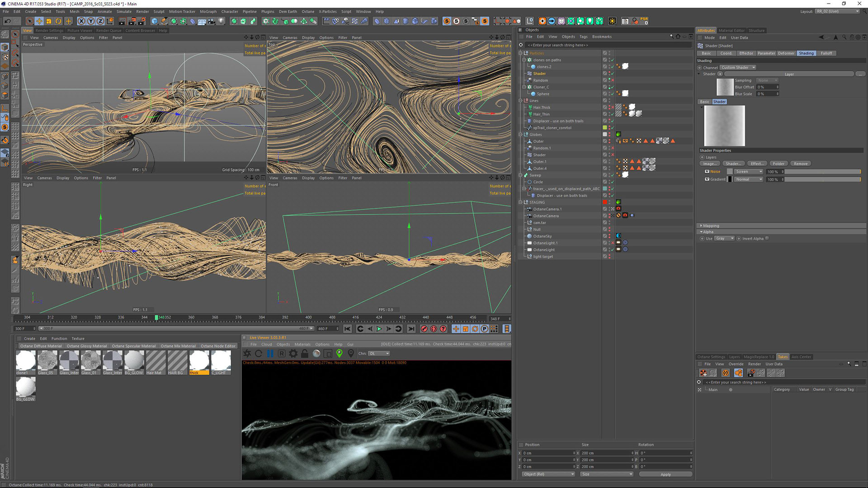This screenshot has width=868, height=488.
Task: Click Render View clapperboard icon
Action: (122, 21)
